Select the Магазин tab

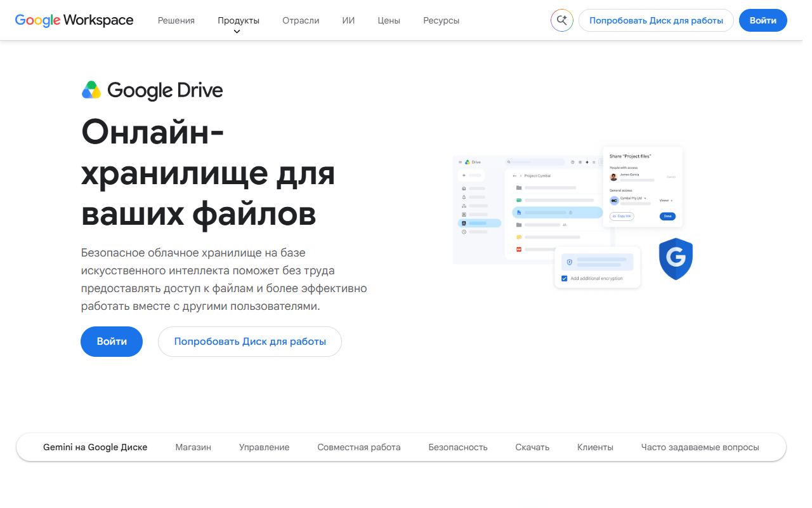[193, 447]
